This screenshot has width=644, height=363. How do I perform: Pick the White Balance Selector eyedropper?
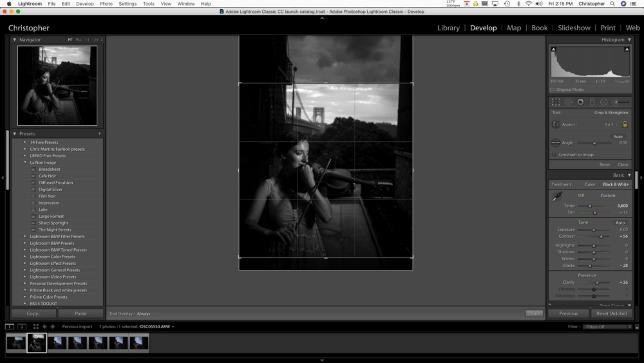557,197
